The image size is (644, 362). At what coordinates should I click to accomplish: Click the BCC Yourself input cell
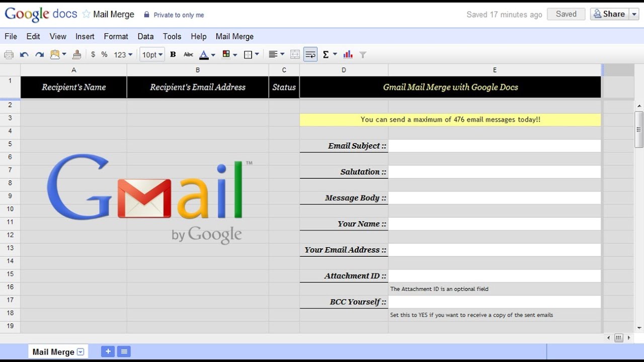click(x=495, y=302)
